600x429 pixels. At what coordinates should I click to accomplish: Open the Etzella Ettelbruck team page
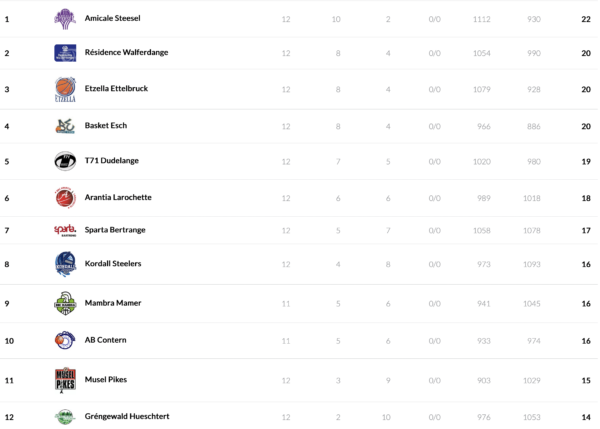coord(116,89)
